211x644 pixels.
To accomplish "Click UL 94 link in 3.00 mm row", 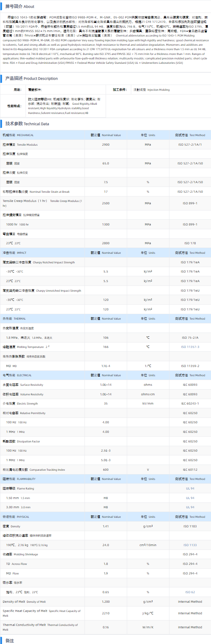I will pos(190,507).
